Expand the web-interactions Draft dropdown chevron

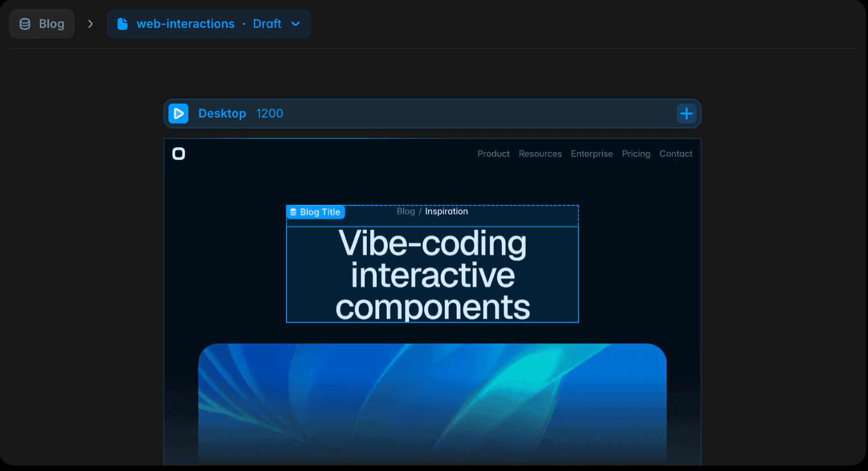[295, 24]
